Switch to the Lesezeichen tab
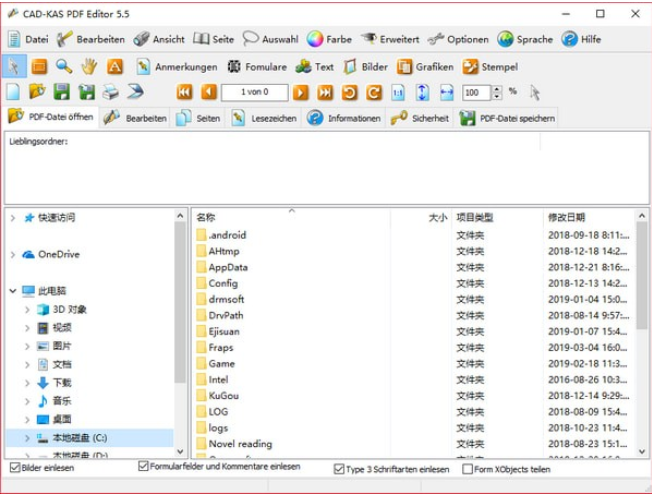Image resolution: width=652 pixels, height=495 pixels. [x=264, y=118]
